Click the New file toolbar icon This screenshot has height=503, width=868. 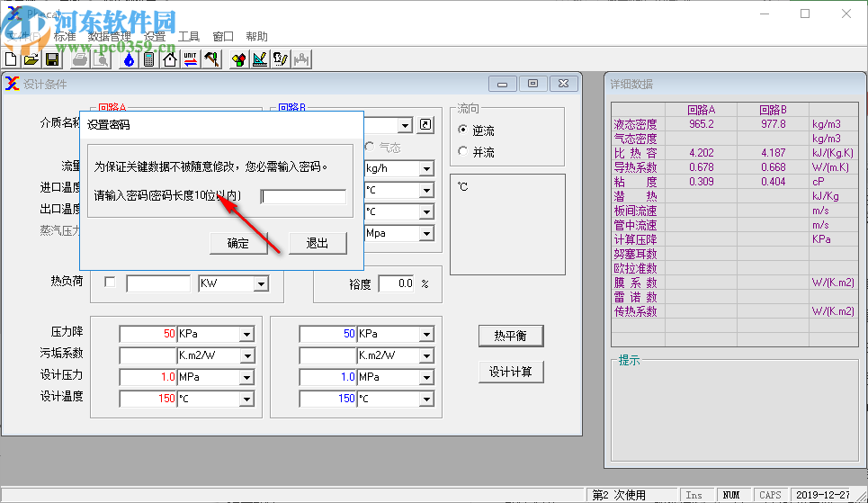click(x=11, y=59)
